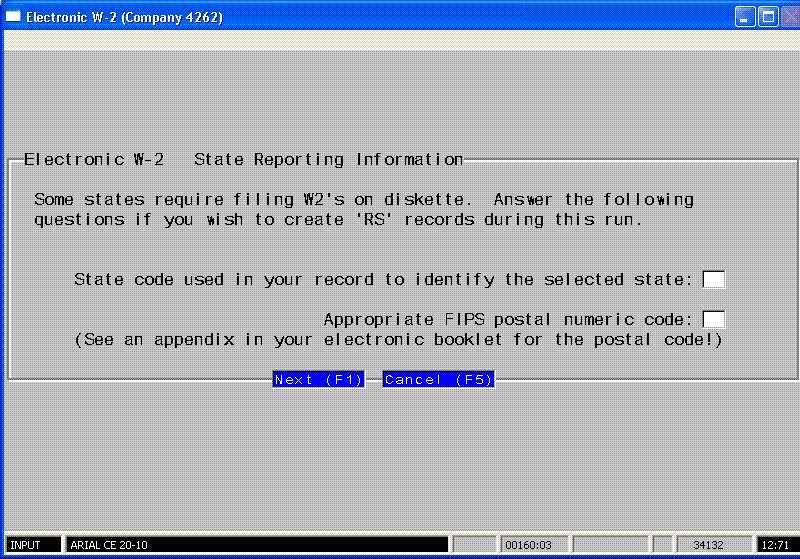
Task: Click the empty status panel left of 00160:03
Action: [474, 545]
